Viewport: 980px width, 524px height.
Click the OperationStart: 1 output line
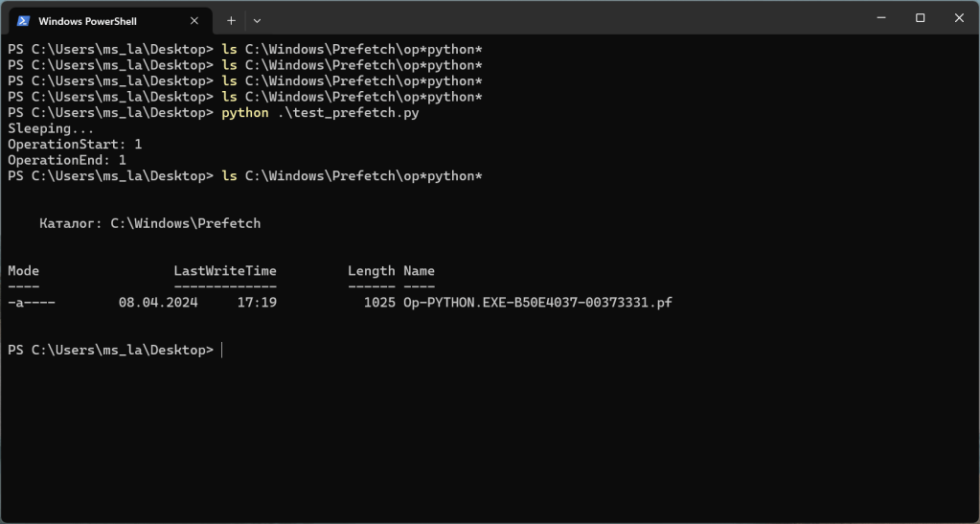(75, 145)
